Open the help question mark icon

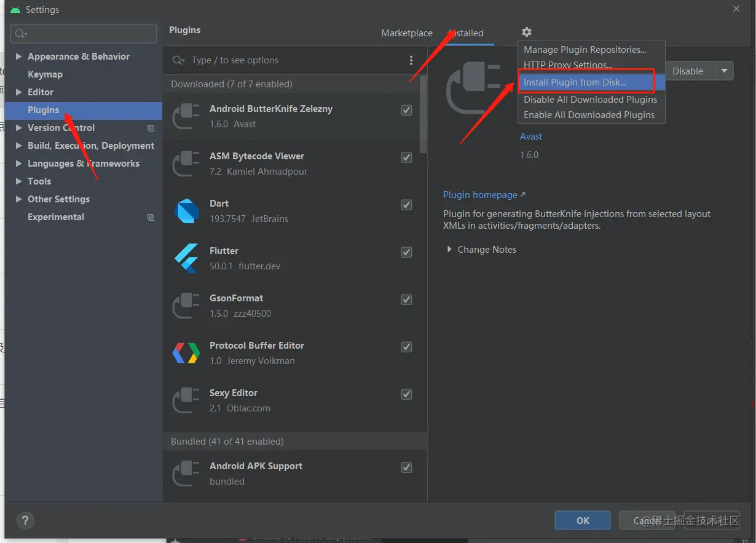(x=25, y=520)
